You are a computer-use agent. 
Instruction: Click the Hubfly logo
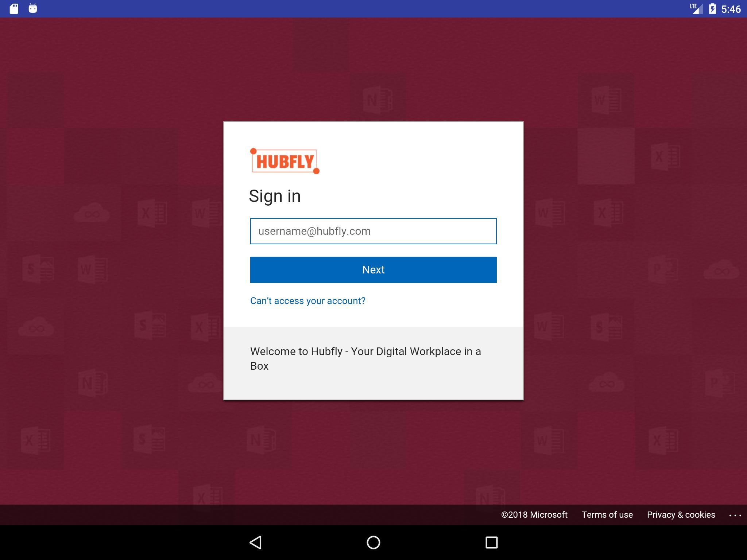[x=285, y=161]
